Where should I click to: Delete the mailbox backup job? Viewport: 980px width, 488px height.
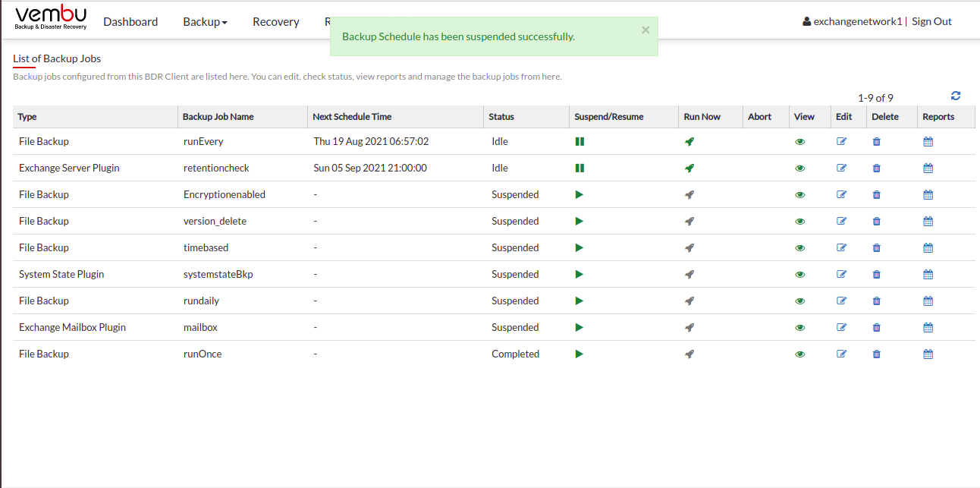tap(877, 327)
